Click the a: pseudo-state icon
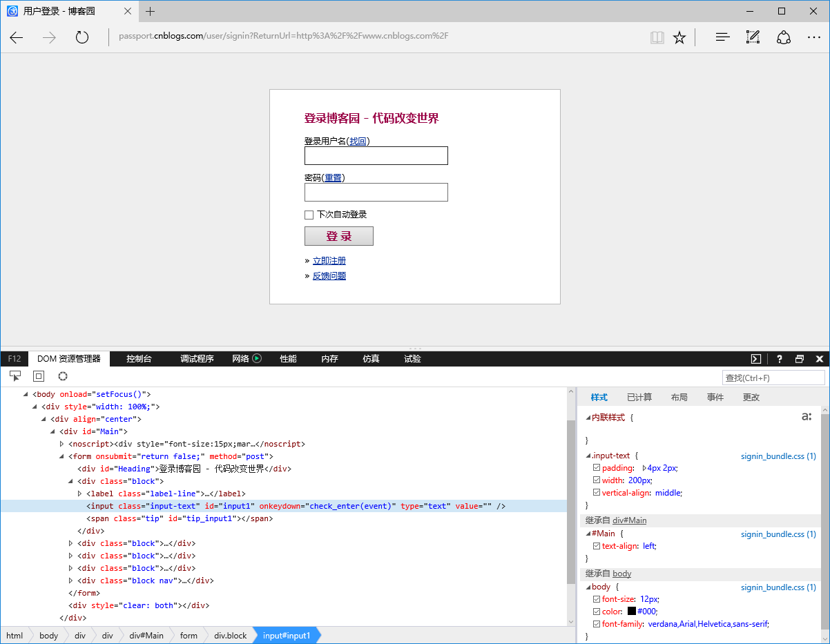 pos(807,416)
